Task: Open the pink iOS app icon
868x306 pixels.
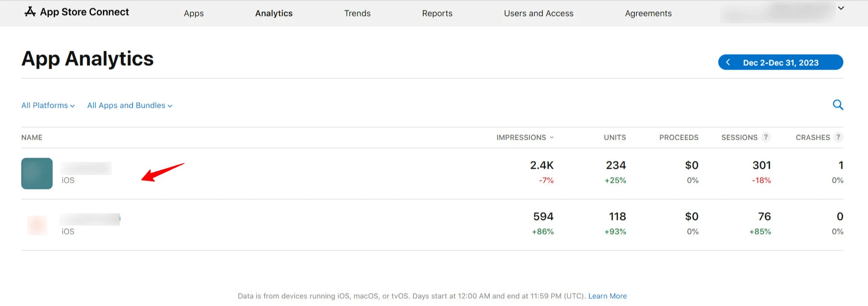Action: 37,225
